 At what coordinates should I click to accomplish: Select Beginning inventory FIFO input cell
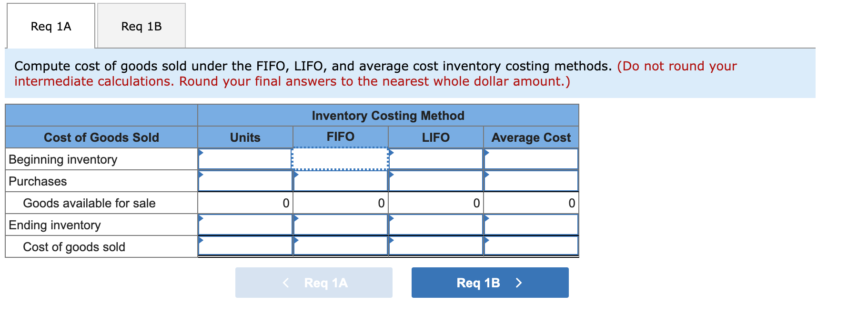[340, 159]
